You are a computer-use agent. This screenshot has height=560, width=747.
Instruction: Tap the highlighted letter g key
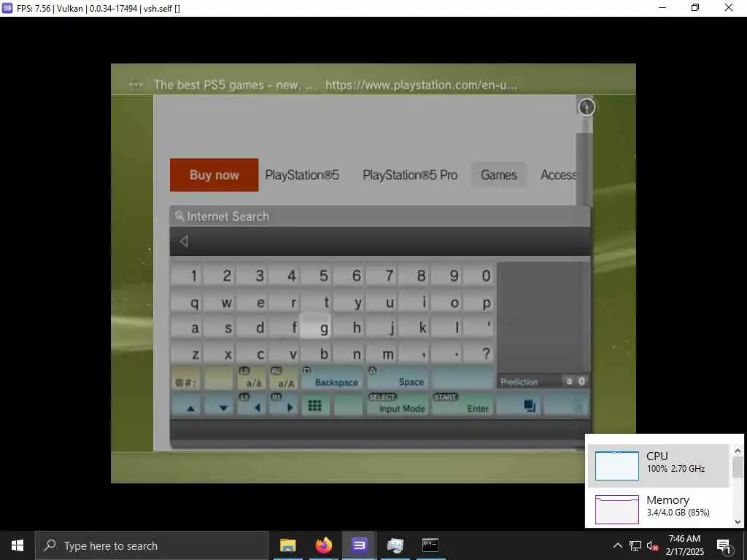coord(315,327)
